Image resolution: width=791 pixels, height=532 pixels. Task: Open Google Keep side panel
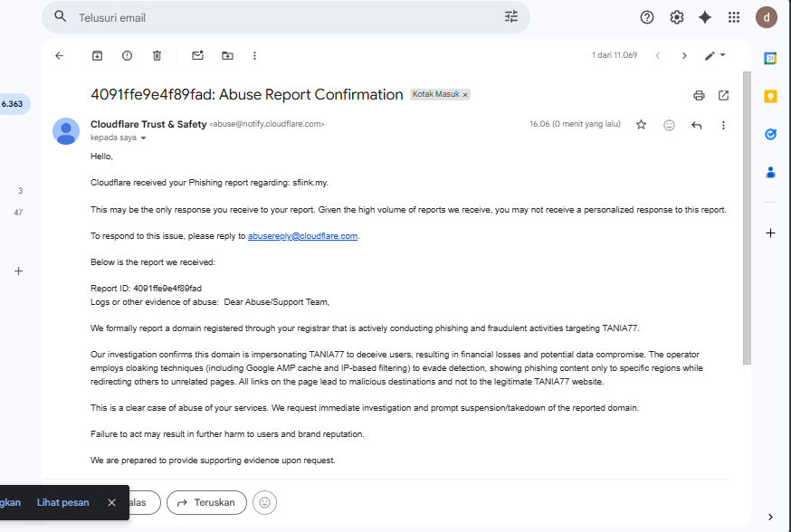point(770,96)
